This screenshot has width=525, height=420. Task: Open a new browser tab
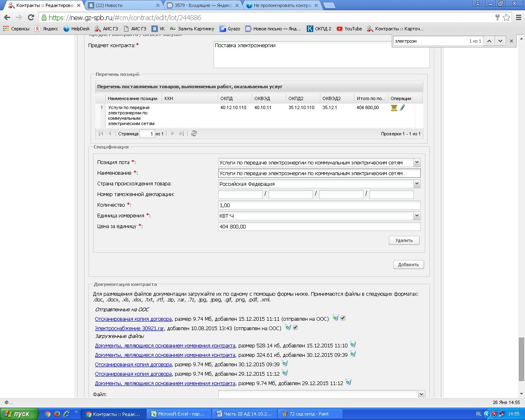tap(329, 5)
